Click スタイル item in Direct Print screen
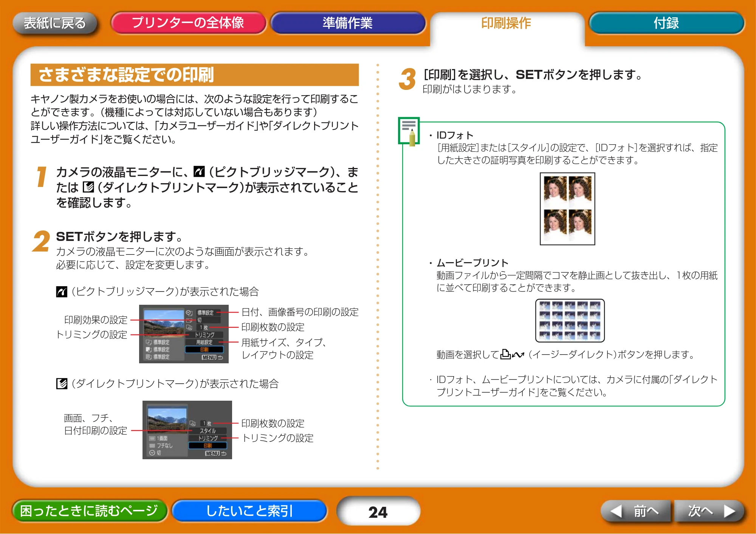The image size is (756, 534). [208, 431]
